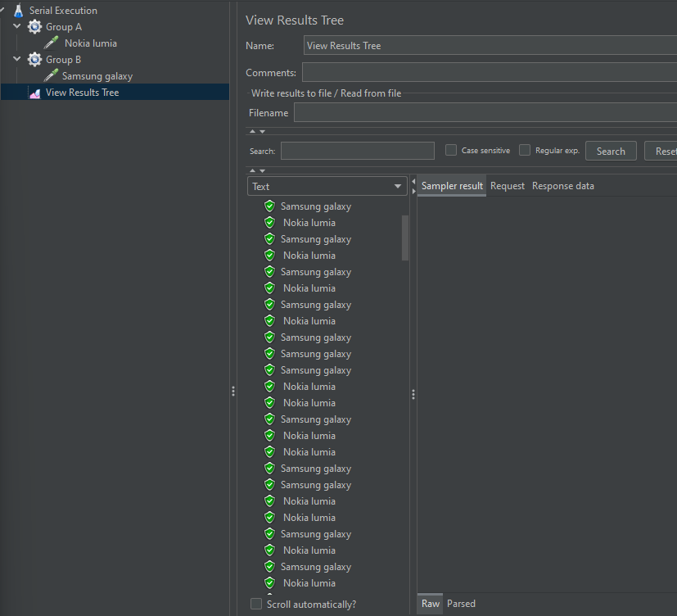Toggle the Scroll automatically checkbox
677x616 pixels.
(256, 604)
